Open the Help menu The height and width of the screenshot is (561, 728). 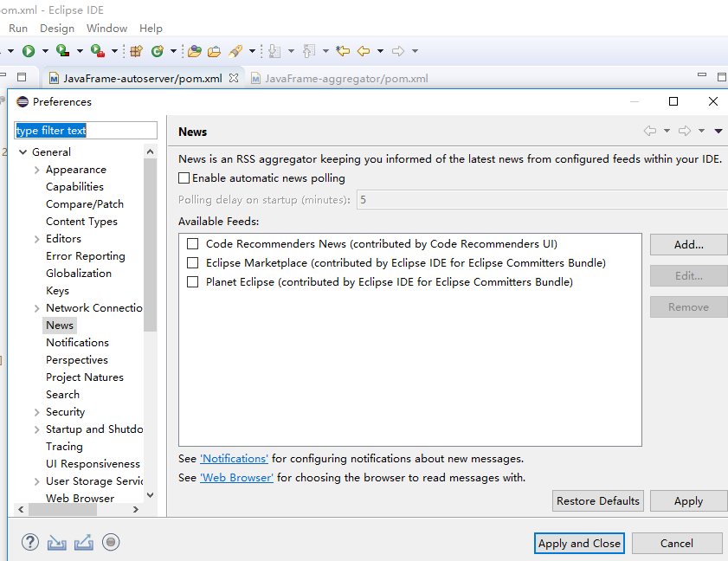point(151,29)
